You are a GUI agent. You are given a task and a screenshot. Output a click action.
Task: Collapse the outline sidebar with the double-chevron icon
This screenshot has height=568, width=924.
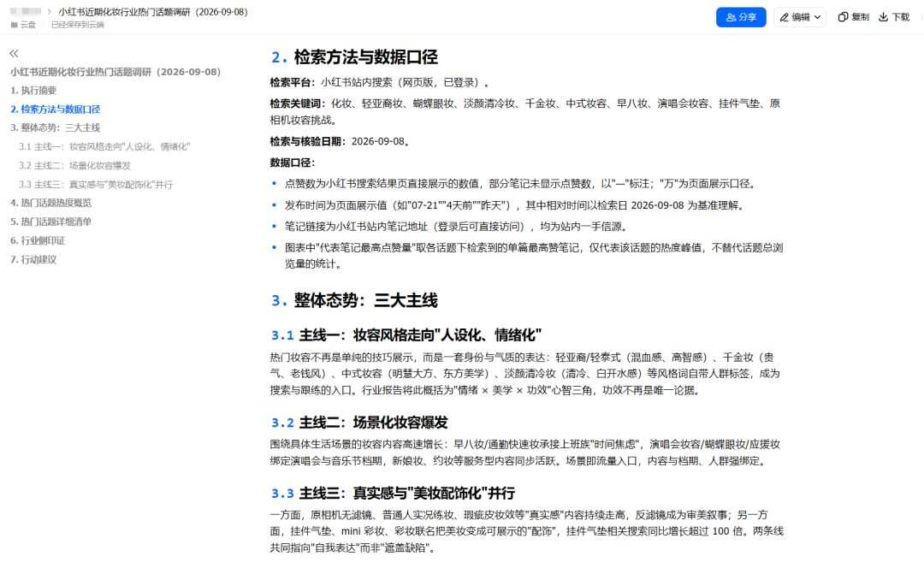point(15,54)
